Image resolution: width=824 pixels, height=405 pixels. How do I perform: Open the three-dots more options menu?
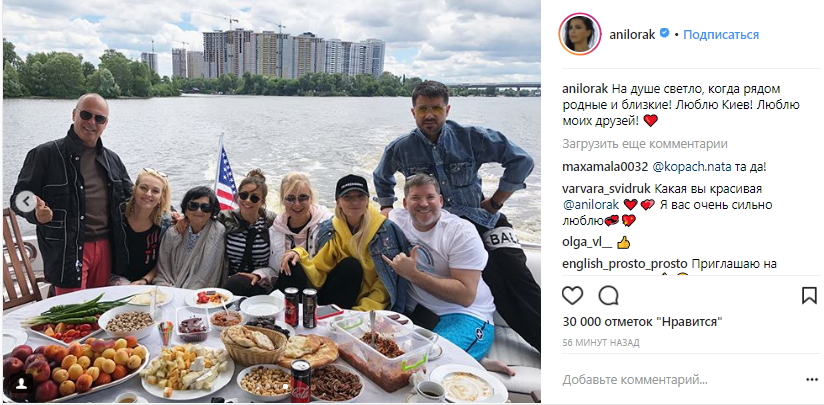pos(811,380)
